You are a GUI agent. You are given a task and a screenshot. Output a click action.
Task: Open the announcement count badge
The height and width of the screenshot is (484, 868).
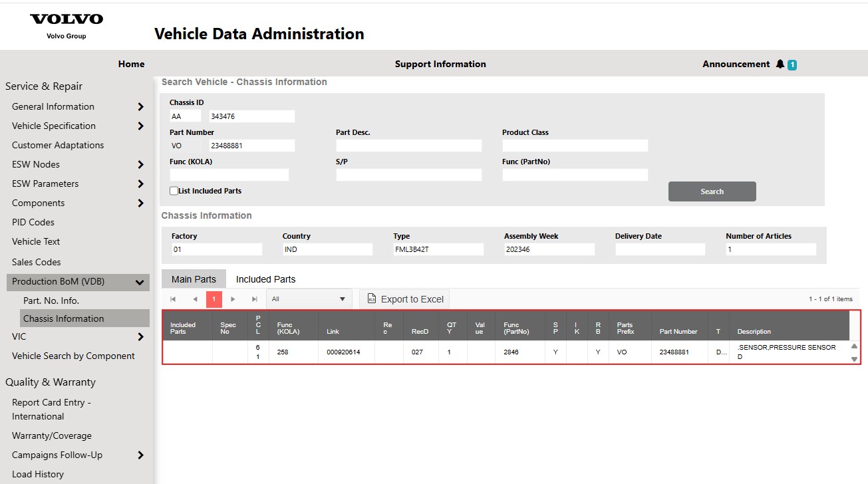(x=792, y=65)
